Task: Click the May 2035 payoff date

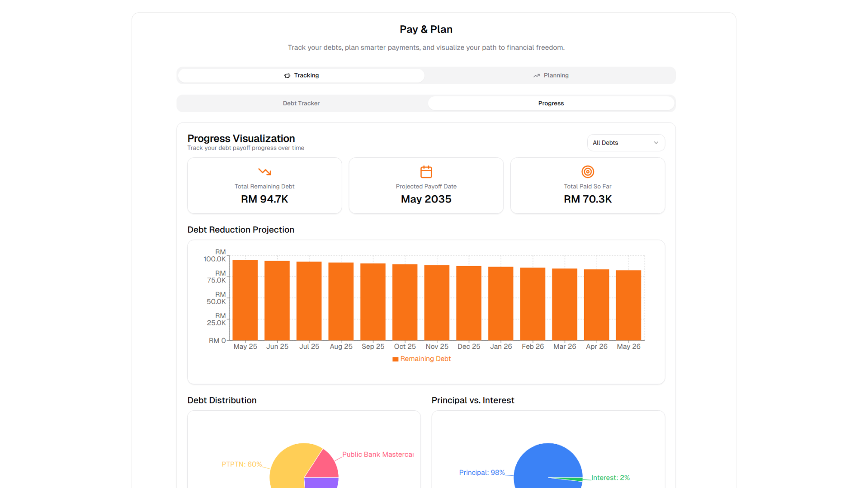Action: tap(426, 199)
